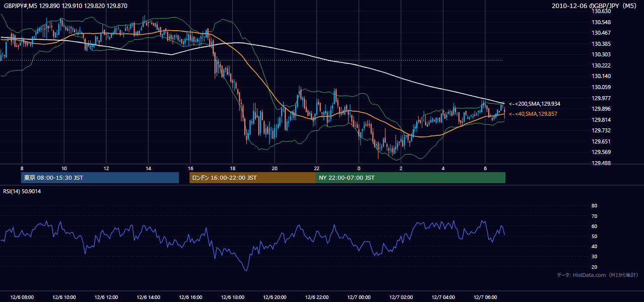Click RSI axis level 60
The height and width of the screenshot is (302, 644).
click(x=594, y=226)
